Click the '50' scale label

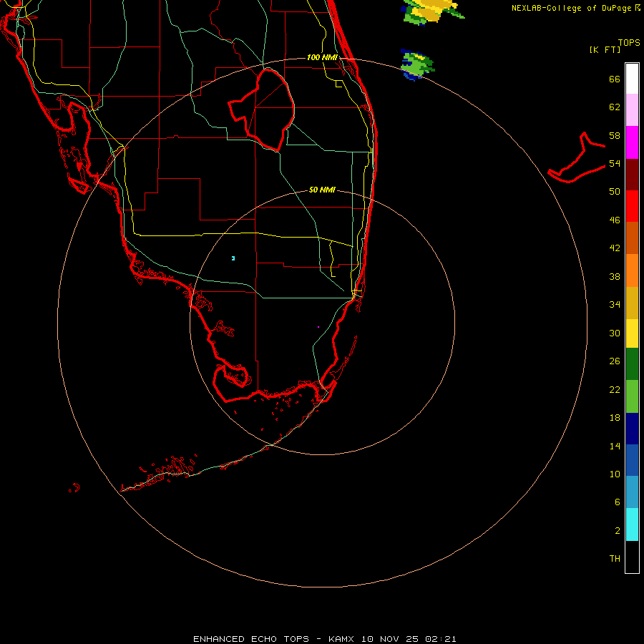[615, 192]
